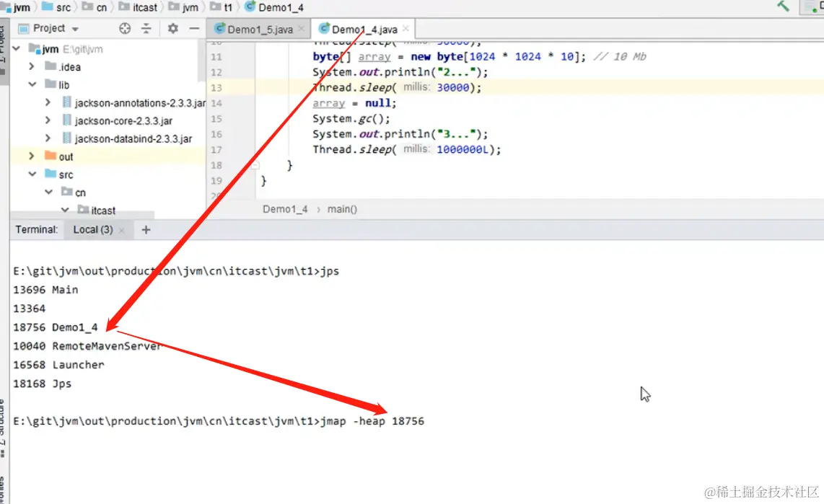Click Demo1_4 in editor bottom breadcrumb
Image resolution: width=824 pixels, height=504 pixels.
click(285, 209)
